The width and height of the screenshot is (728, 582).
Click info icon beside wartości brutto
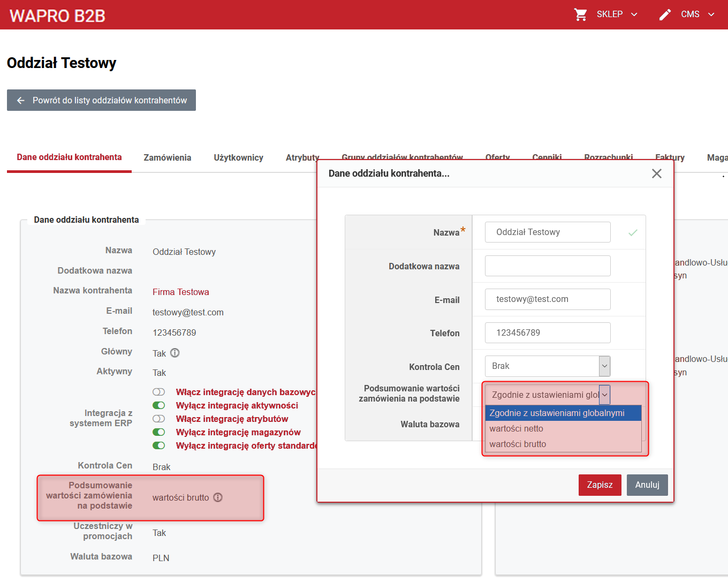[x=218, y=497]
